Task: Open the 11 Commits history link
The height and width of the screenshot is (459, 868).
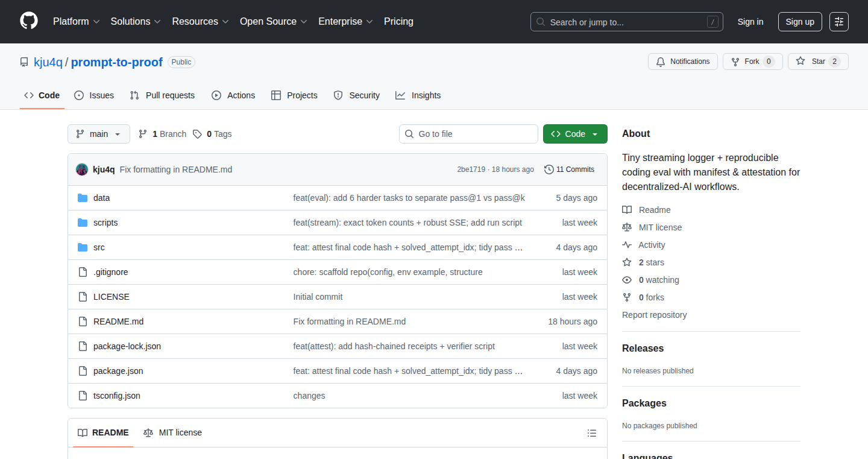Action: point(569,169)
